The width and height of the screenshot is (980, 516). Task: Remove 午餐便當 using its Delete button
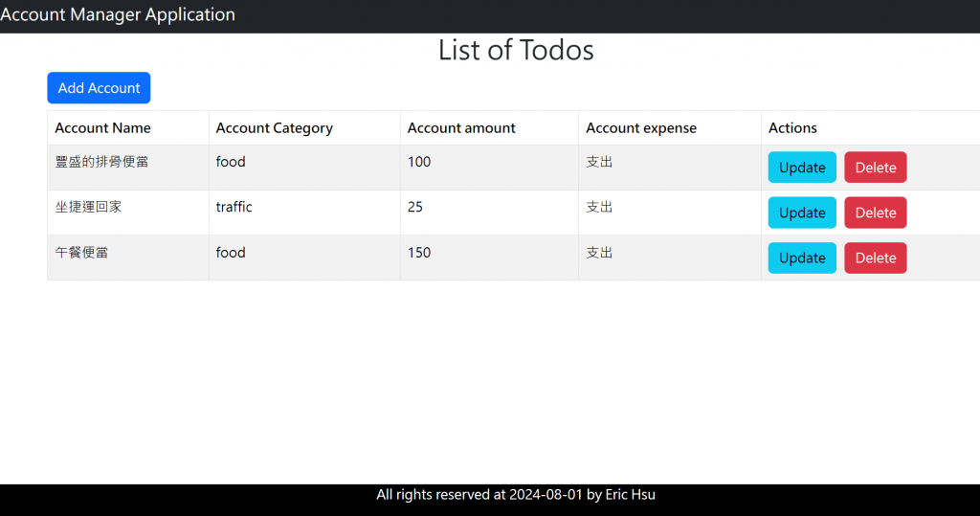pyautogui.click(x=875, y=258)
